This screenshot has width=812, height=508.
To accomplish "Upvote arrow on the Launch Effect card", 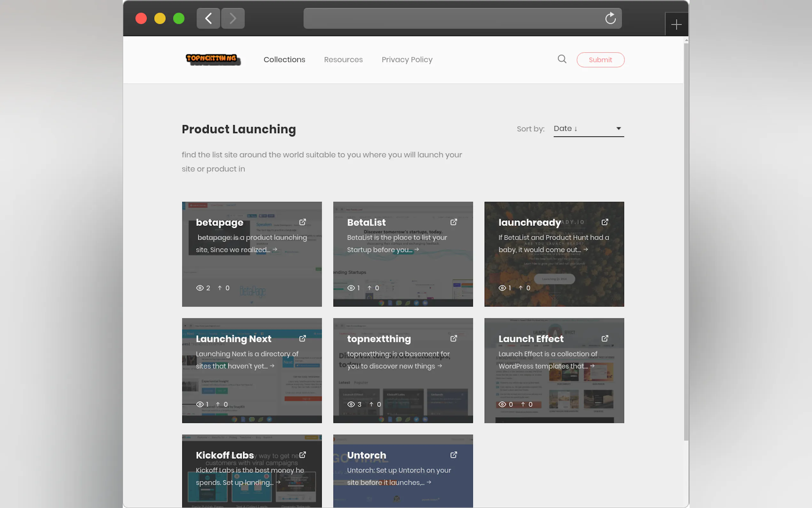I will pyautogui.click(x=523, y=404).
